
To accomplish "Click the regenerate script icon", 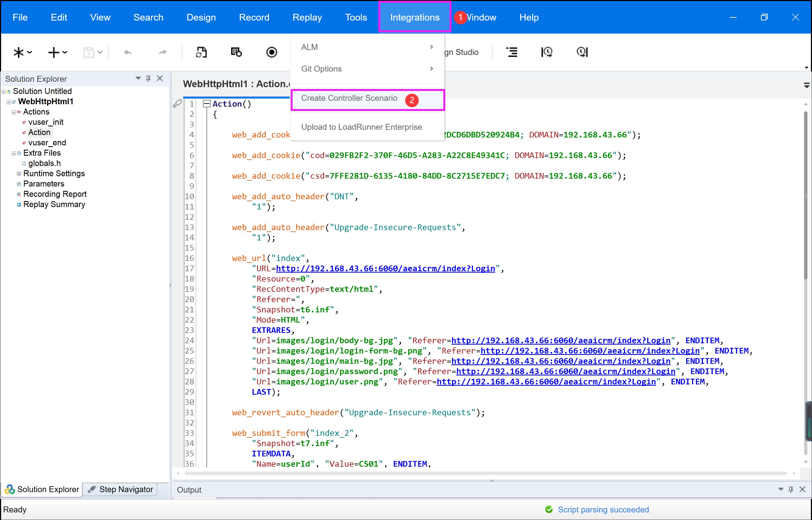I will point(201,52).
